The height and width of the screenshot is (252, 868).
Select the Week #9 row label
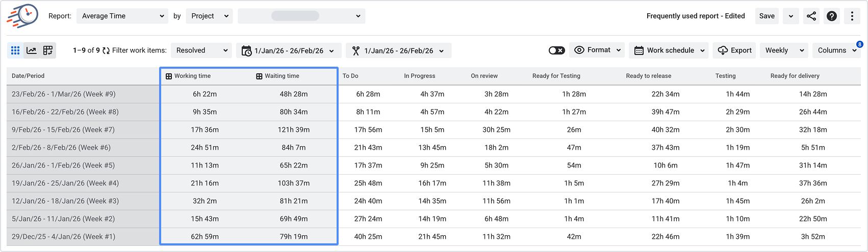[64, 94]
